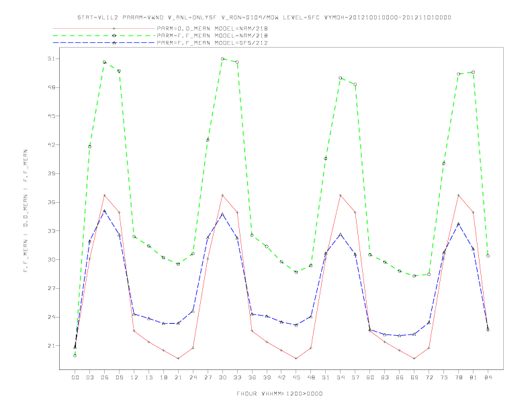Viewport: 532px width, 411px height.
Task: Click x-axis forecast hour label 72
Action: click(x=429, y=377)
